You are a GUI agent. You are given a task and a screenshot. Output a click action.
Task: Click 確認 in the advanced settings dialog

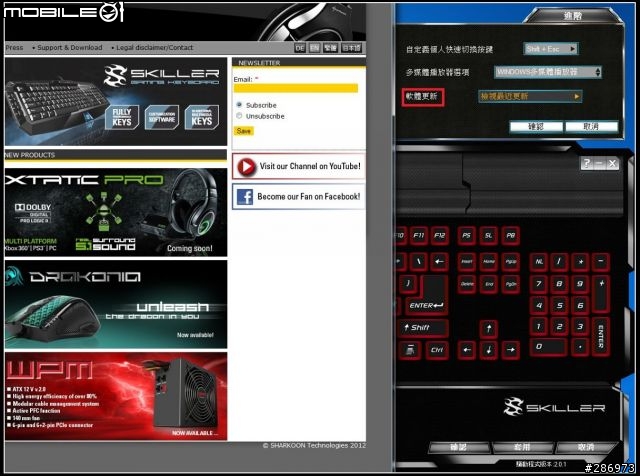point(536,127)
